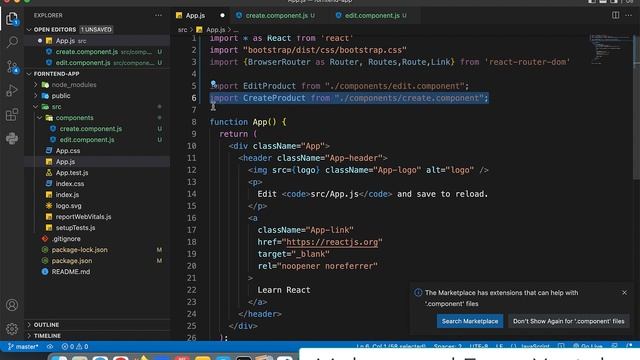Click the src breadcrumb

point(182,30)
